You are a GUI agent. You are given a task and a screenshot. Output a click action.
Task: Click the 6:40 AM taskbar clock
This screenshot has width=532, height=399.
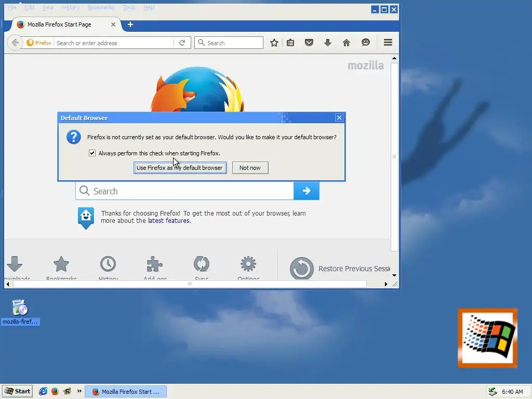(x=512, y=392)
